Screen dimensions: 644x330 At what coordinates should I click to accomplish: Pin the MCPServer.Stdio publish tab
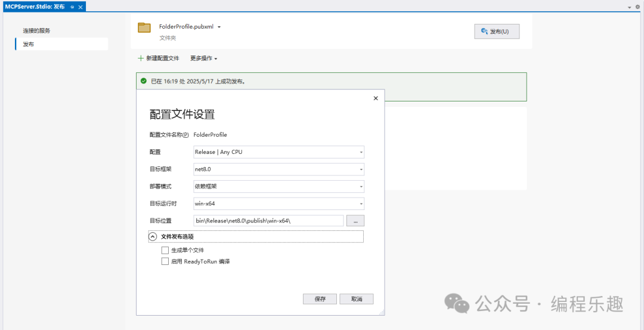tap(72, 7)
